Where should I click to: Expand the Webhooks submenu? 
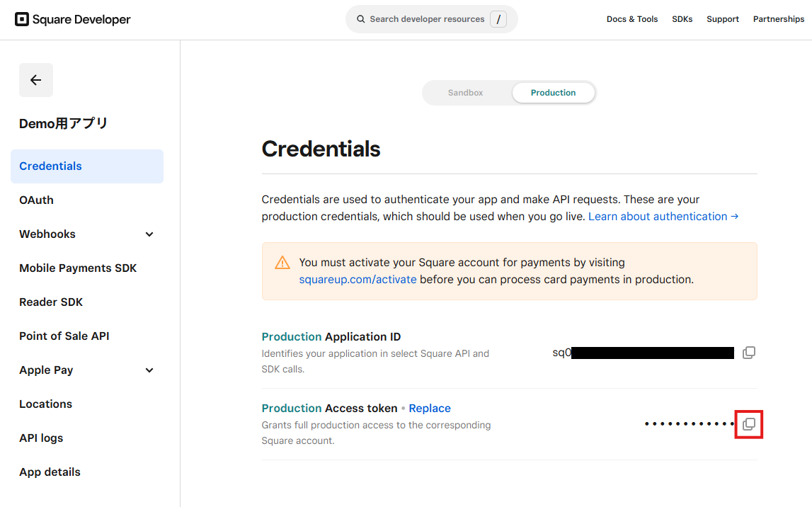149,234
